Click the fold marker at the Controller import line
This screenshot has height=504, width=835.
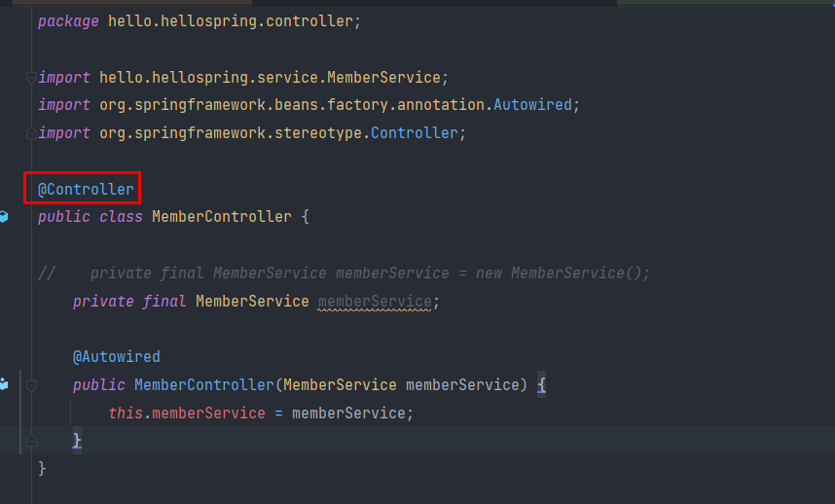click(x=31, y=133)
